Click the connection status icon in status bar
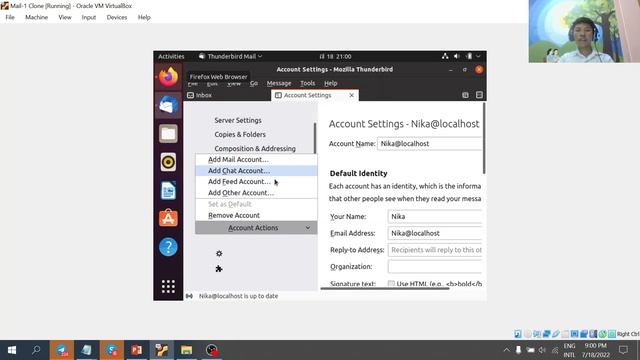The height and width of the screenshot is (360, 640). coord(189,296)
